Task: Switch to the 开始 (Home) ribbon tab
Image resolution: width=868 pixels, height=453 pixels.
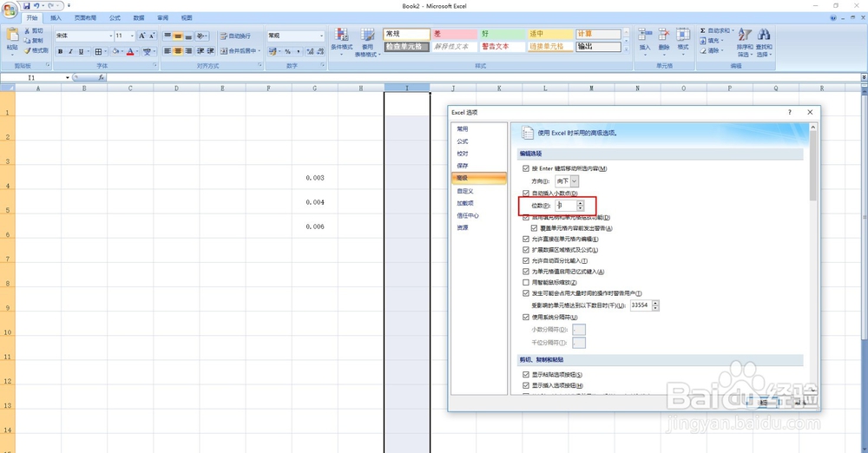Action: [x=32, y=17]
